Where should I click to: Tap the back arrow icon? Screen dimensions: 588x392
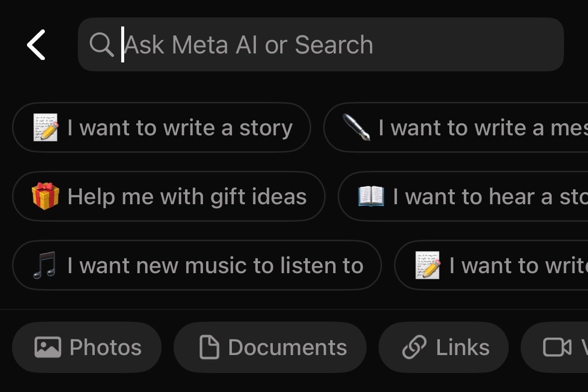[36, 45]
